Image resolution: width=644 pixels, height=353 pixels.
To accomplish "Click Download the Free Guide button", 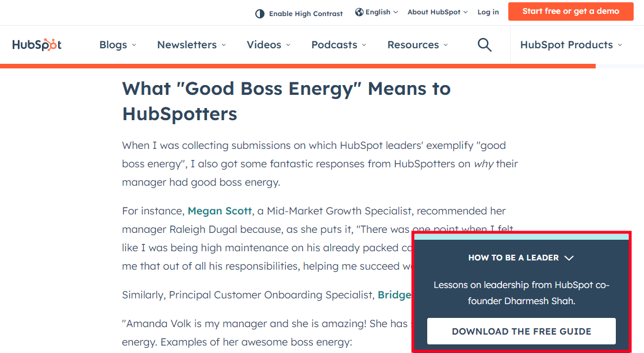I will pyautogui.click(x=521, y=331).
